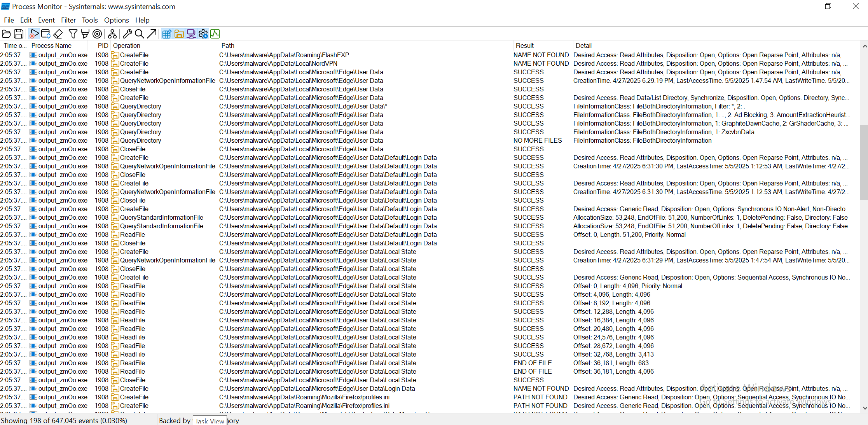
Task: Toggle Show Registry Activity icon
Action: pos(167,34)
